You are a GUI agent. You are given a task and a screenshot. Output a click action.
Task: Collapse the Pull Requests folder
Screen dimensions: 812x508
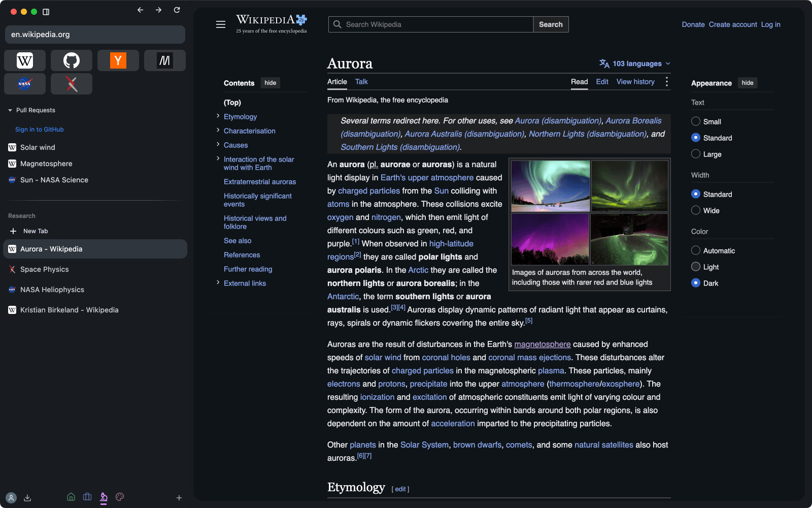31,110
